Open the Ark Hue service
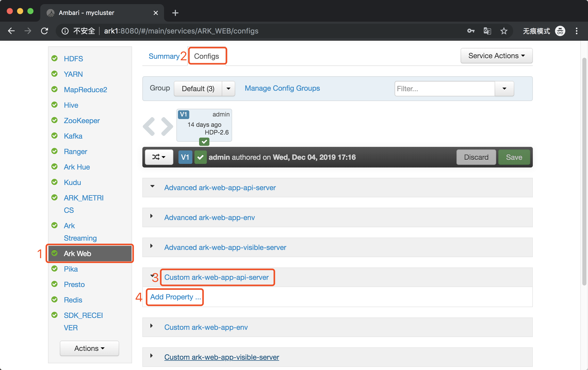Viewport: 588px width, 370px height. pos(77,167)
